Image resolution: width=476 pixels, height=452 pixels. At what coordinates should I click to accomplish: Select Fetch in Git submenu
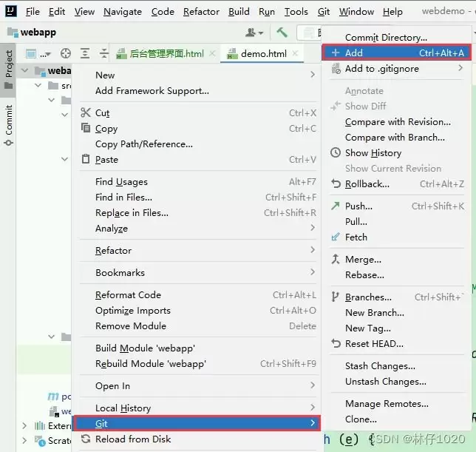coord(397,237)
